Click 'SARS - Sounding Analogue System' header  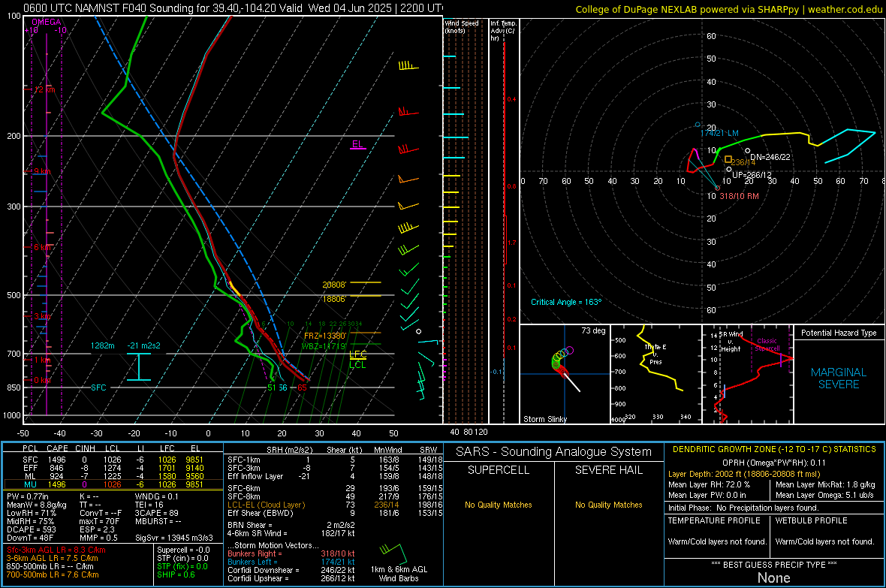point(554,452)
